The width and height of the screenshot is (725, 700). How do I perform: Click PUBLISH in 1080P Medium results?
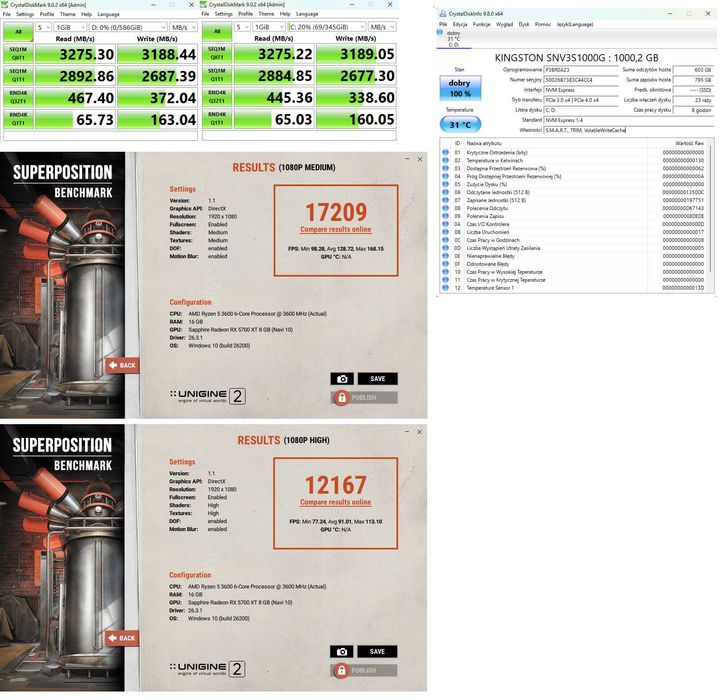point(364,398)
